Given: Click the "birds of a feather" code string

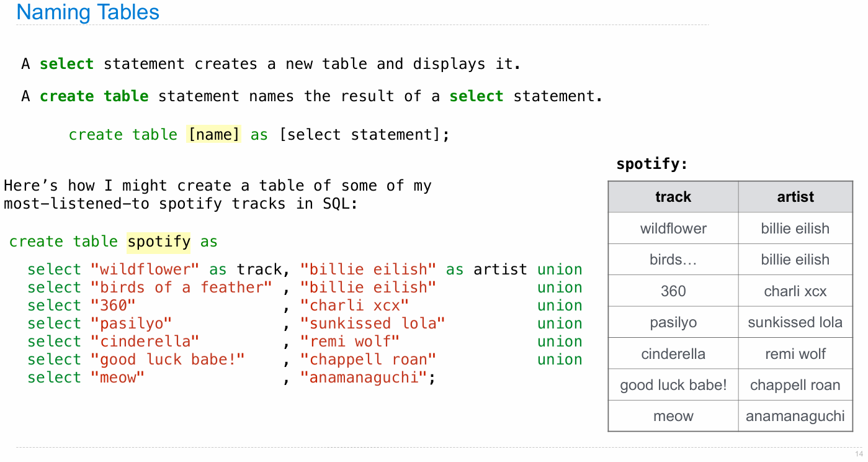Looking at the screenshot, I should coord(181,288).
